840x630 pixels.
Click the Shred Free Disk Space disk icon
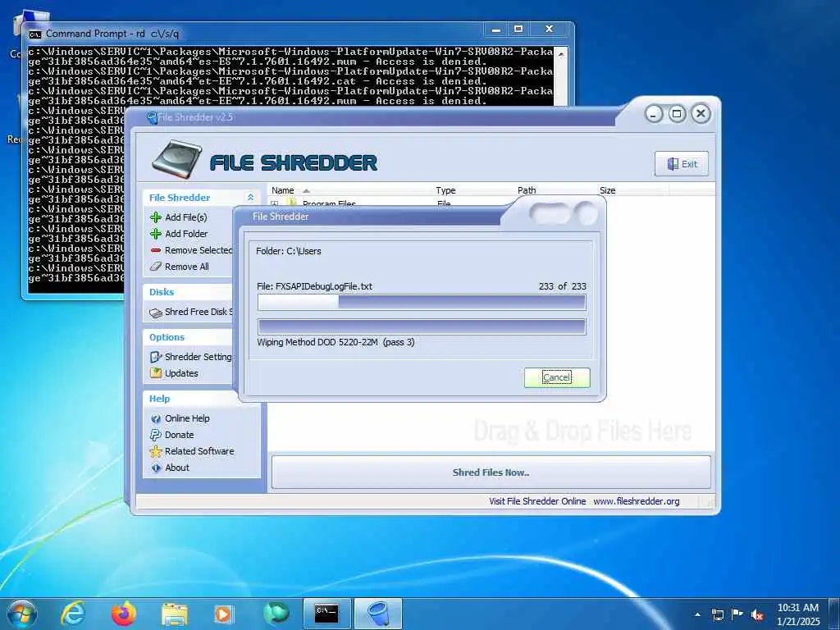click(x=156, y=313)
